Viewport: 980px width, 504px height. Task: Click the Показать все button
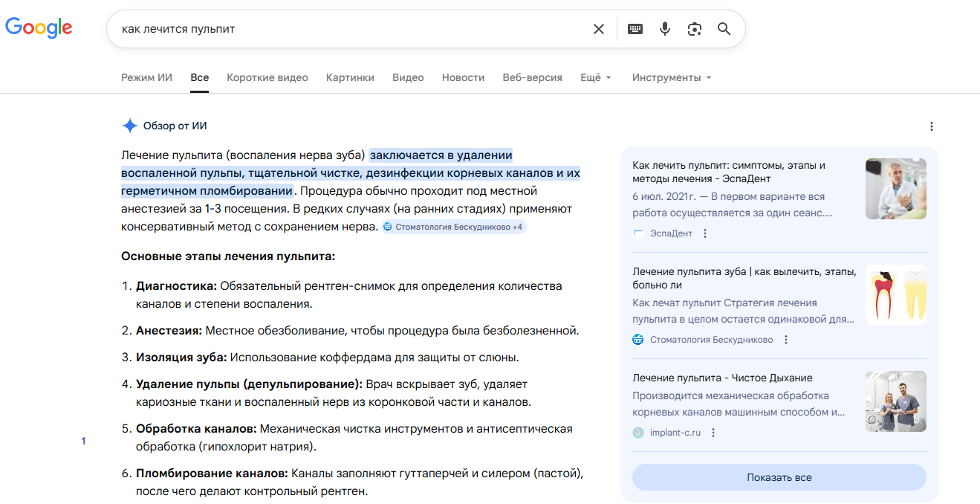(779, 476)
